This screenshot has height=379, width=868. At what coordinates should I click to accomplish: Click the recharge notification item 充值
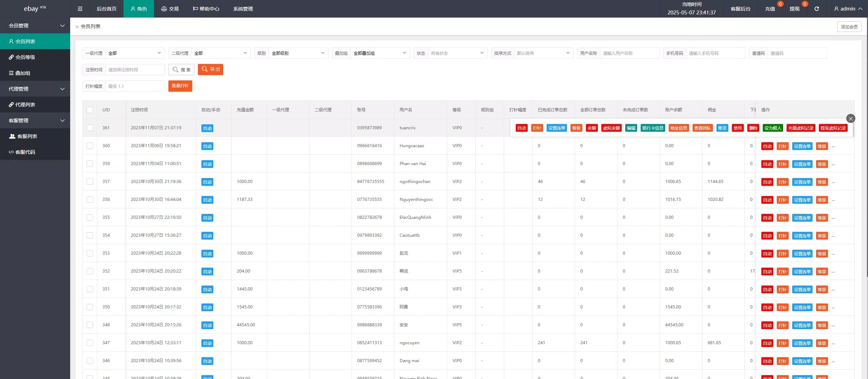[770, 9]
